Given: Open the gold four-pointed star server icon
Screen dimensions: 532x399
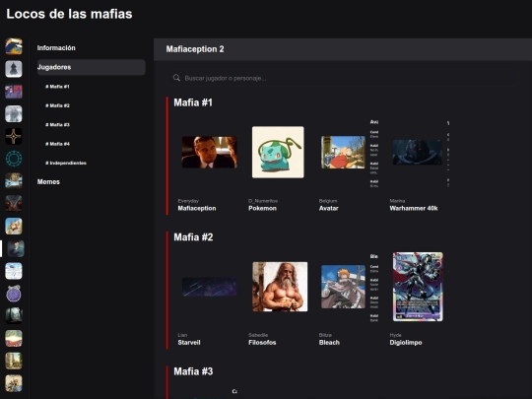Looking at the screenshot, I should pyautogui.click(x=14, y=136).
